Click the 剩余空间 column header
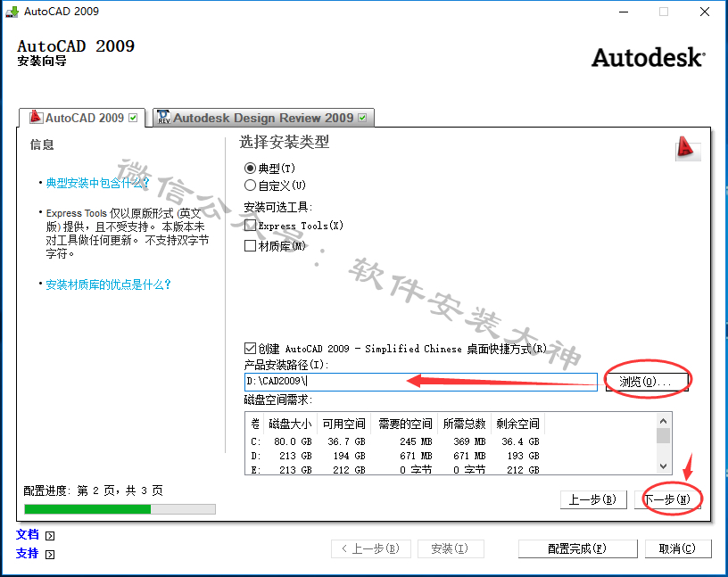 point(517,424)
